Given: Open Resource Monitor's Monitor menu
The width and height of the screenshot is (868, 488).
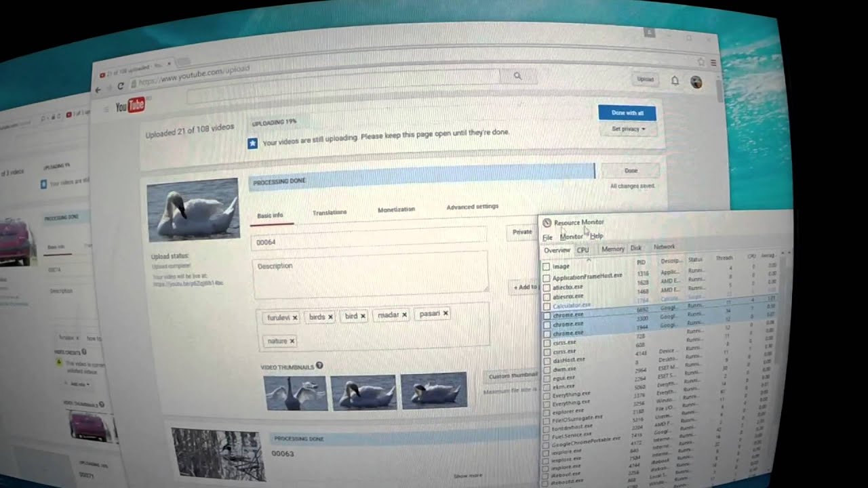Looking at the screenshot, I should pyautogui.click(x=572, y=237).
